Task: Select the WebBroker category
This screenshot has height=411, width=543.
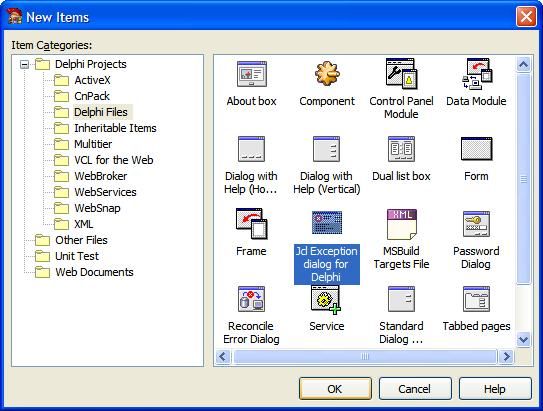Action: (101, 176)
